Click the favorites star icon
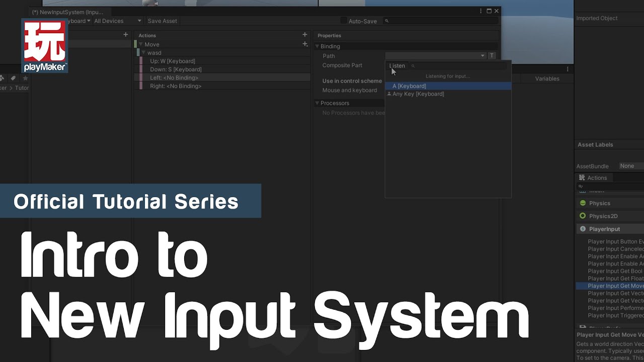 click(x=25, y=78)
